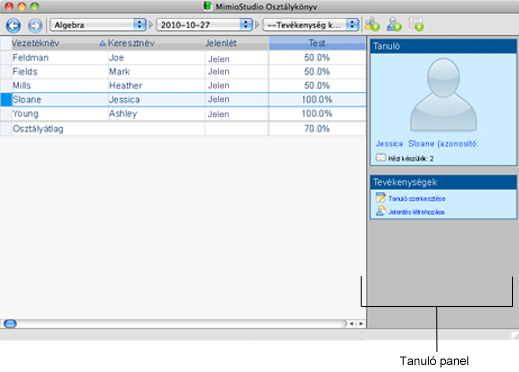Open the Jelentés létrehozása link
This screenshot has width=519, height=372.
point(416,212)
